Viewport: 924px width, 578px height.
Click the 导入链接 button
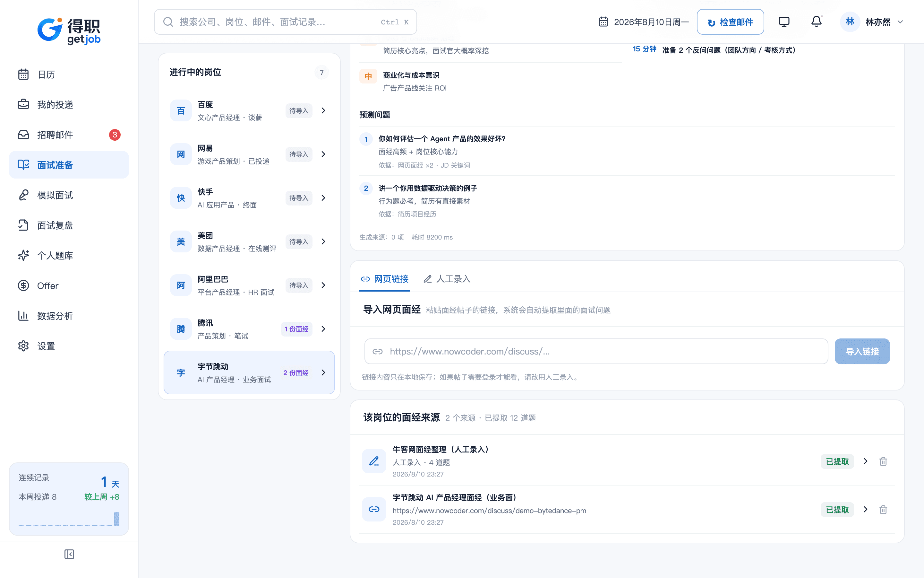862,351
